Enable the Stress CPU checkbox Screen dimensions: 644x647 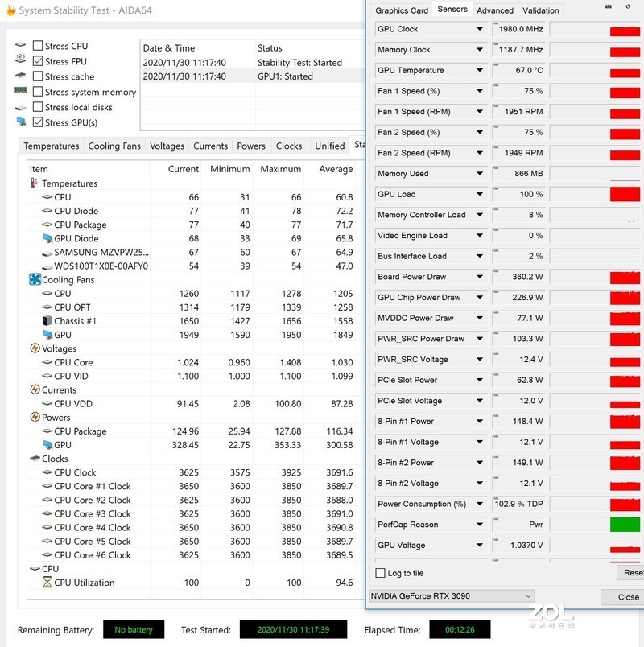38,45
